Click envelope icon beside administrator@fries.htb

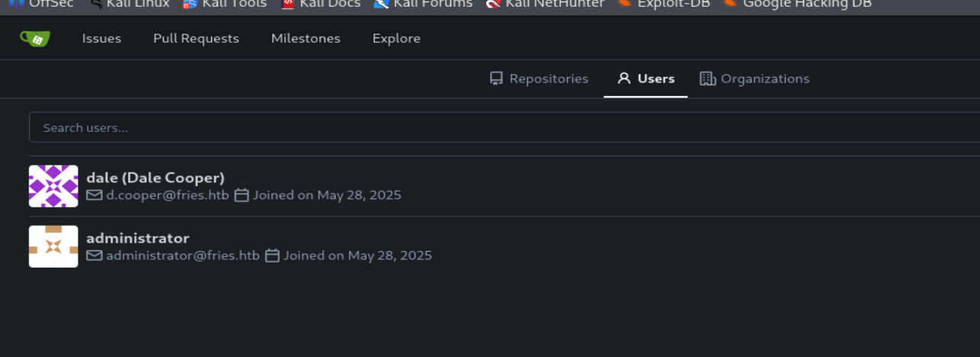[x=94, y=256]
